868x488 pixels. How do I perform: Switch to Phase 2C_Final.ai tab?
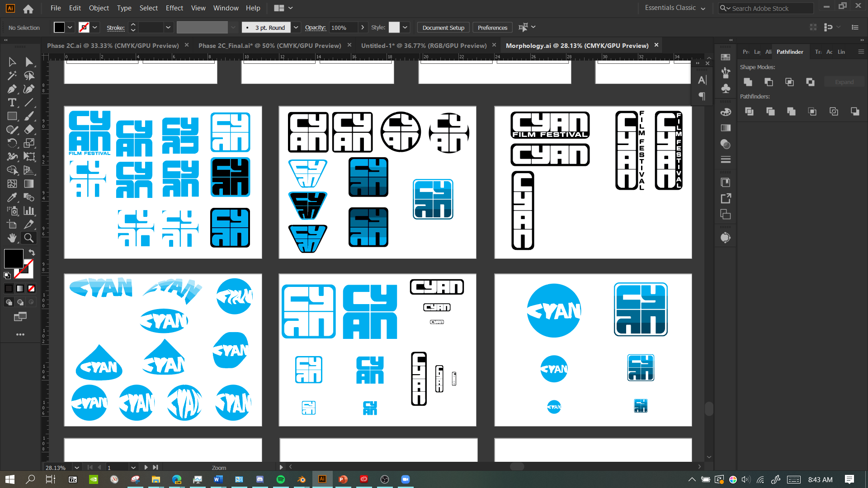[x=269, y=46]
